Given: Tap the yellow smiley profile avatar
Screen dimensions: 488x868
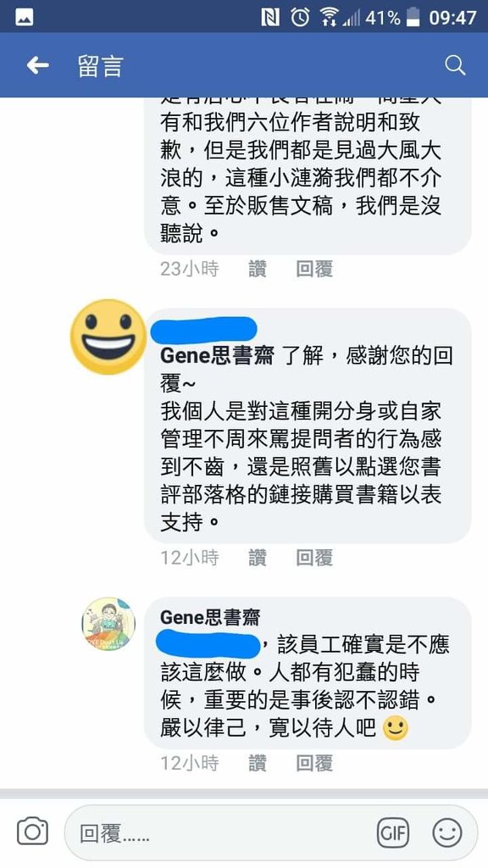Looking at the screenshot, I should pyautogui.click(x=108, y=337).
